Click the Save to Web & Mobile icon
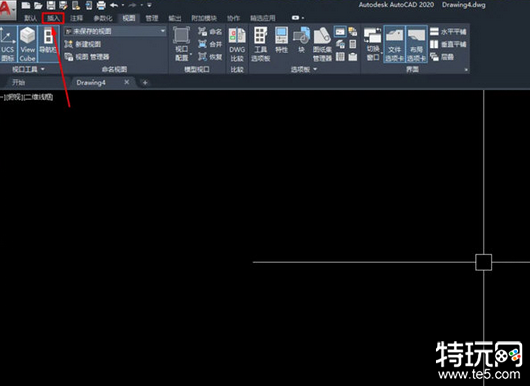Viewport: 530px width, 386px height. pos(89,5)
